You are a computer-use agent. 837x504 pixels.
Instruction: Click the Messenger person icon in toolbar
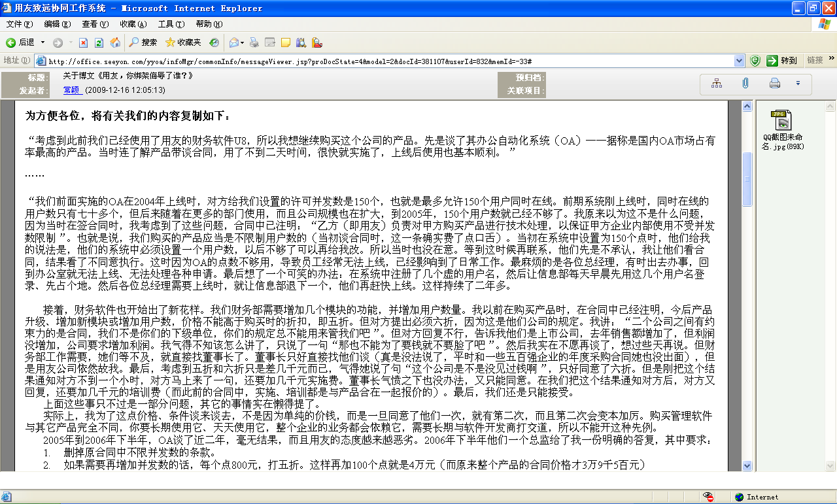point(316,42)
